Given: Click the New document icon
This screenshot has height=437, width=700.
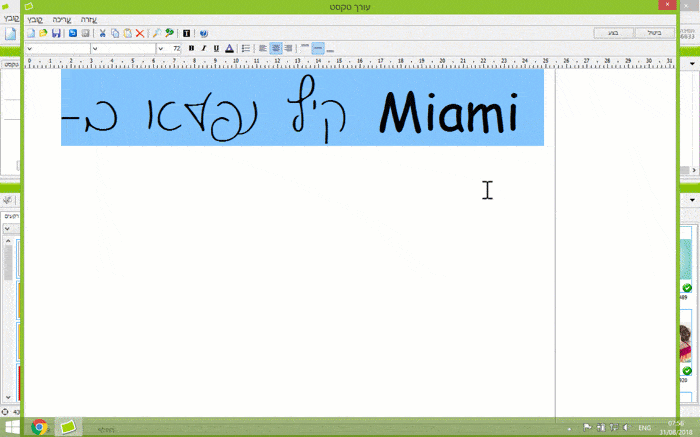Looking at the screenshot, I should (x=30, y=33).
